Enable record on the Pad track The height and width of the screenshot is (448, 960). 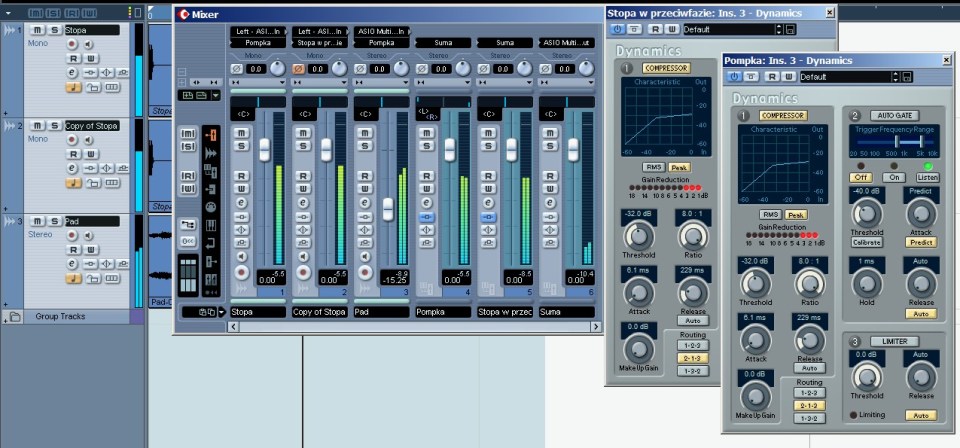pyautogui.click(x=72, y=235)
